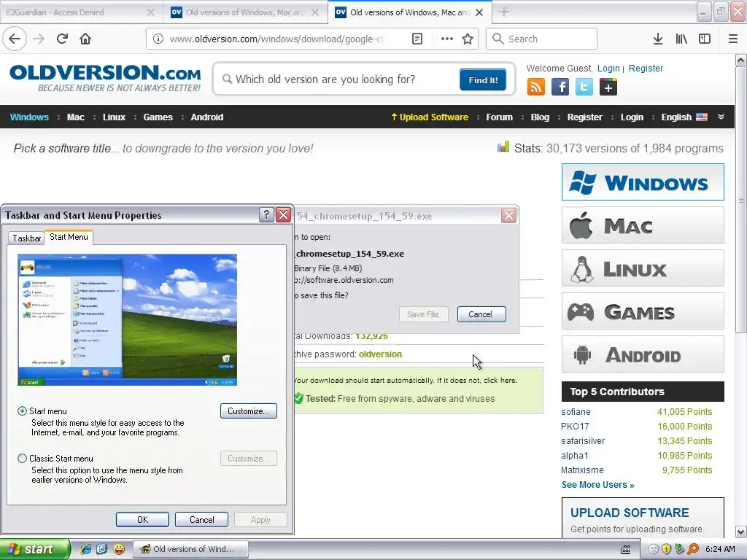The width and height of the screenshot is (747, 560).
Task: Open contributor sofiane profile
Action: [576, 412]
